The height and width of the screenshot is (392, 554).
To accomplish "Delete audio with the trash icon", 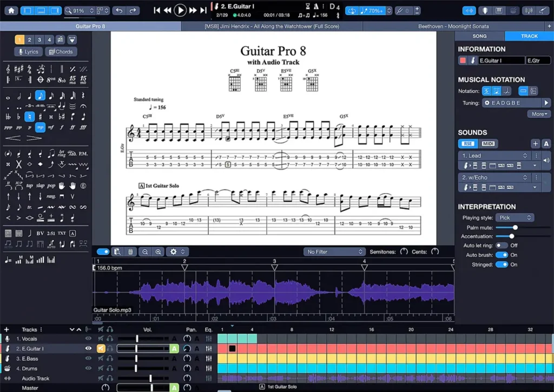I will click(130, 252).
